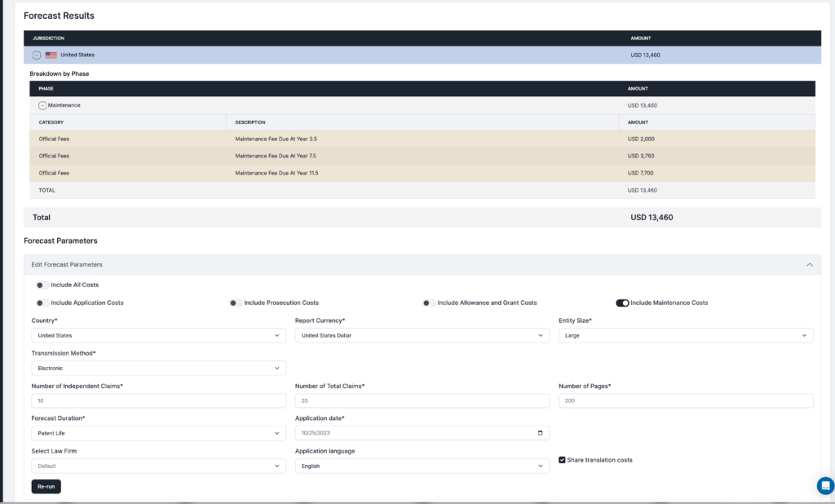Open the Forecast Duration dropdown
The image size is (835, 504).
[159, 433]
